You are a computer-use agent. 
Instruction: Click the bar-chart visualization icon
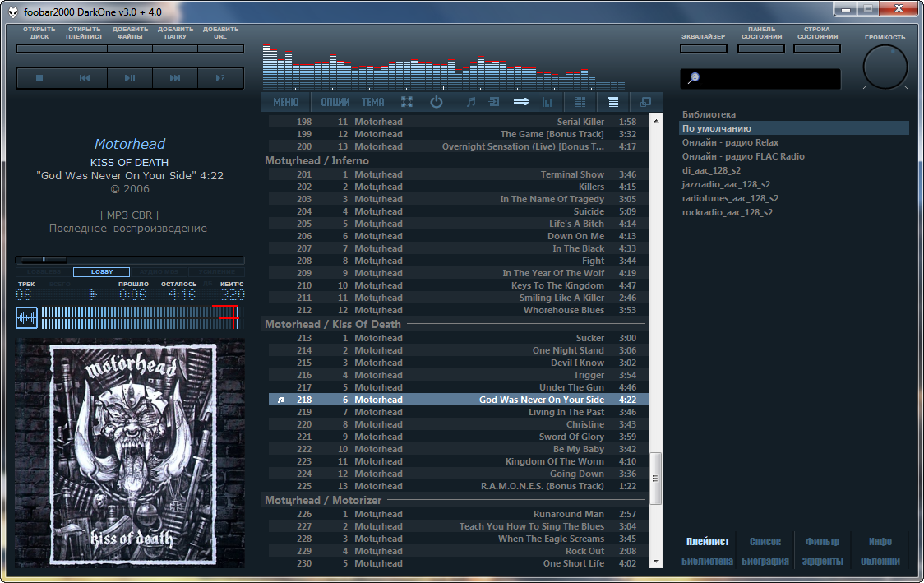pyautogui.click(x=547, y=102)
